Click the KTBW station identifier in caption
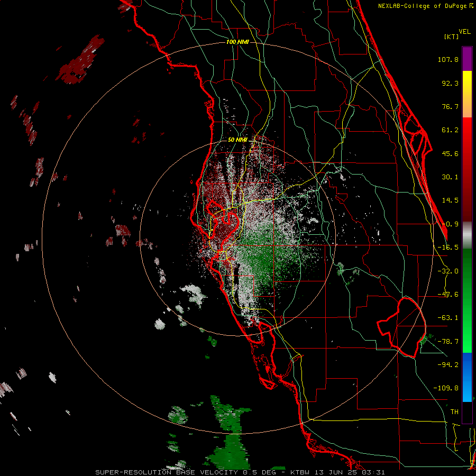The width and height of the screenshot is (476, 476). (x=300, y=472)
